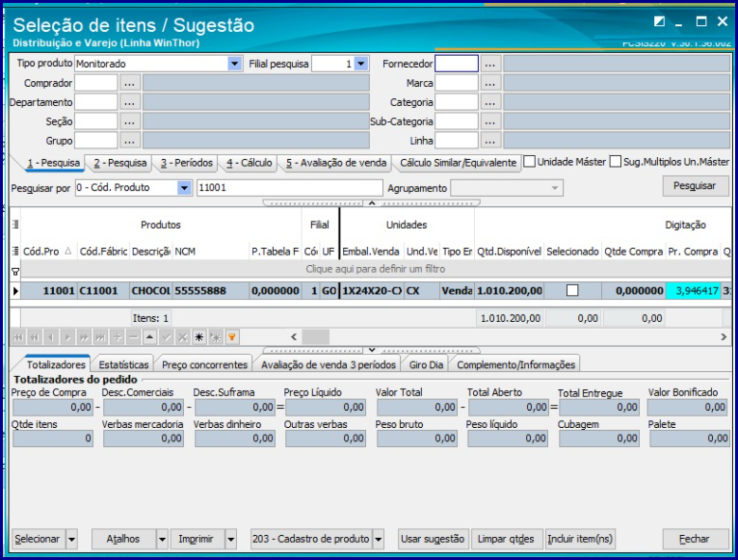Toggle Unidade Máster checkbox

pyautogui.click(x=530, y=162)
